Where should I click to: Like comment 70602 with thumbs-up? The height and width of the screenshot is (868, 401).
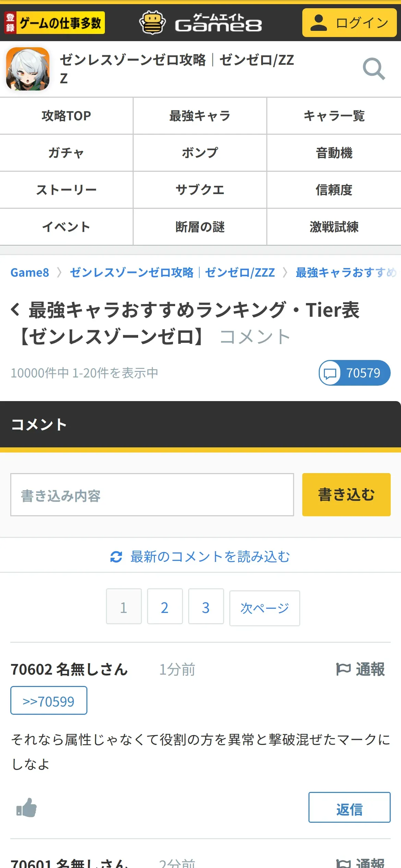pos(27,808)
